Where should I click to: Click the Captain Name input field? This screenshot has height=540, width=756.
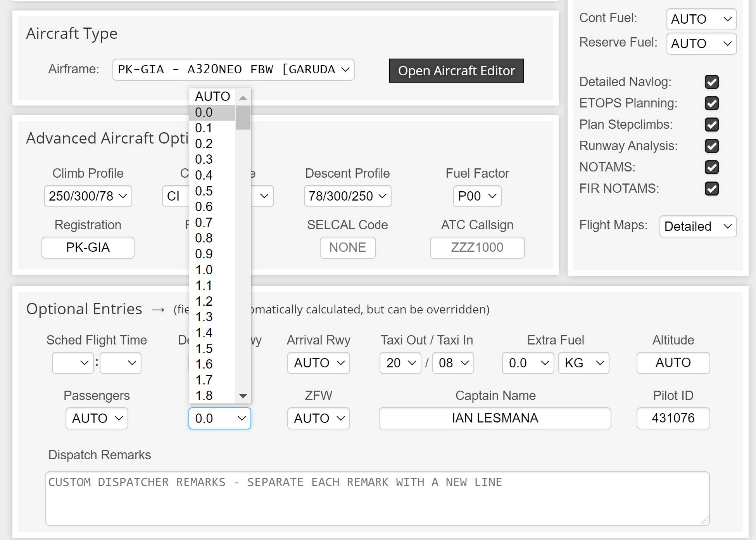[x=495, y=418]
